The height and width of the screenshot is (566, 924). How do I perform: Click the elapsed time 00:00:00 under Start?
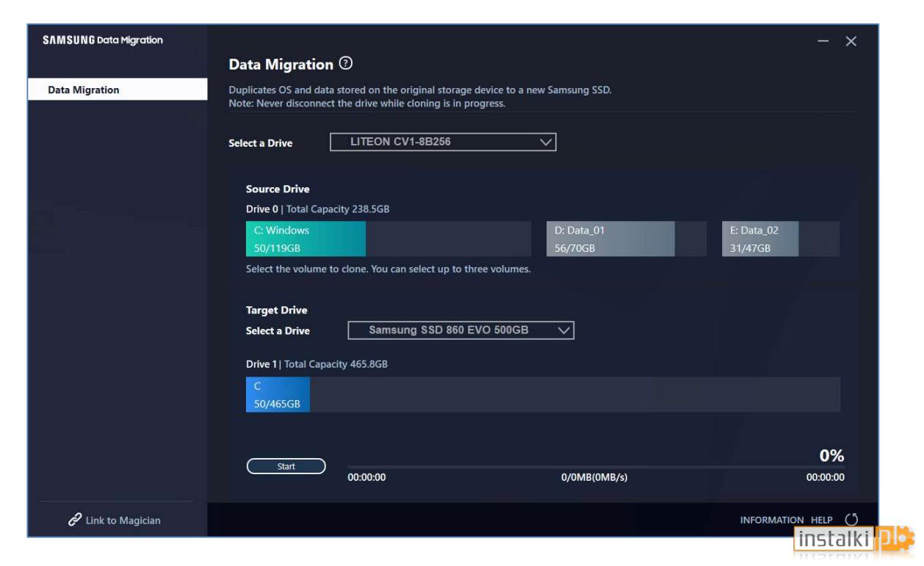367,478
